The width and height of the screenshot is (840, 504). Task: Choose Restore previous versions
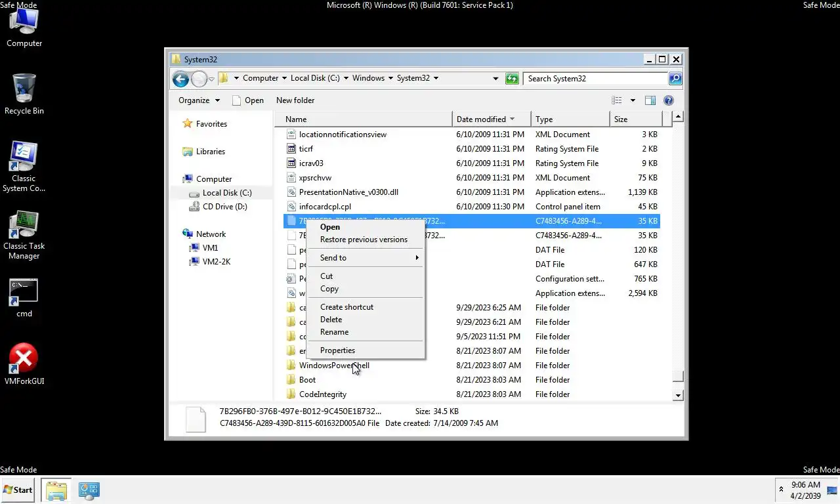[366, 240]
